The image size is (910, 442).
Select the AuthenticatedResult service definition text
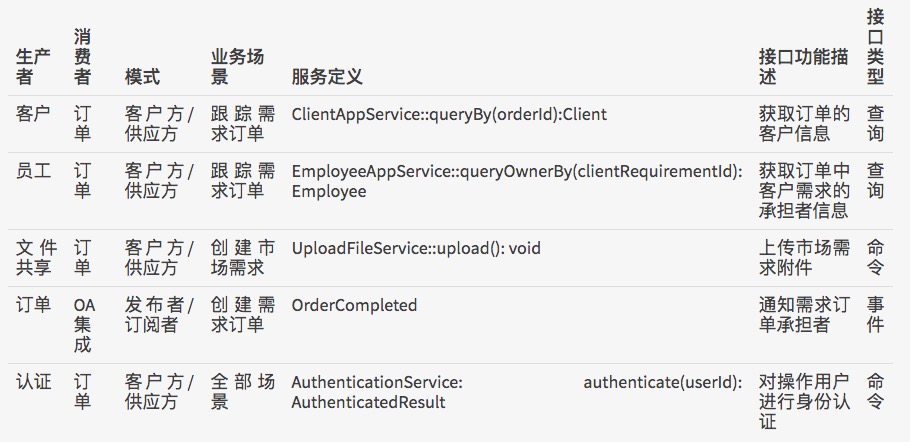(368, 402)
